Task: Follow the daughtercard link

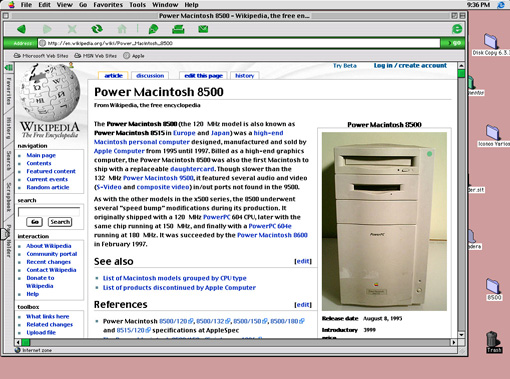Action: click(192, 169)
